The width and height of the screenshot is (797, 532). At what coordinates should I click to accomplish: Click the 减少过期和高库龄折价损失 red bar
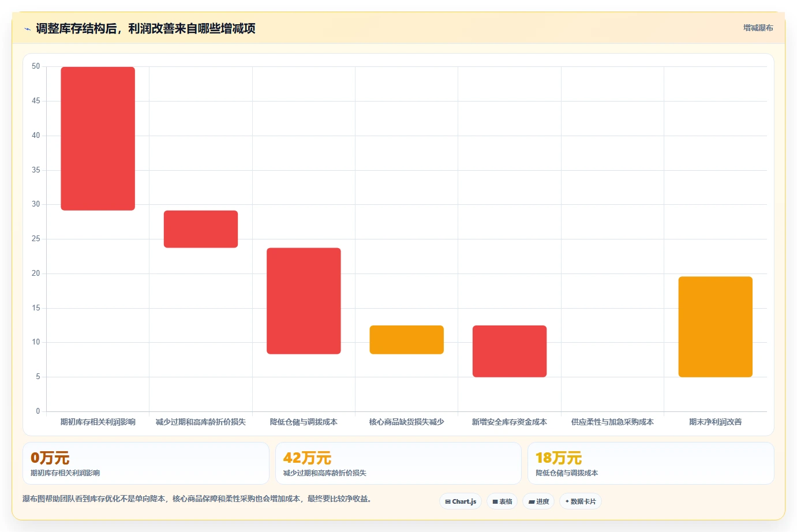201,229
